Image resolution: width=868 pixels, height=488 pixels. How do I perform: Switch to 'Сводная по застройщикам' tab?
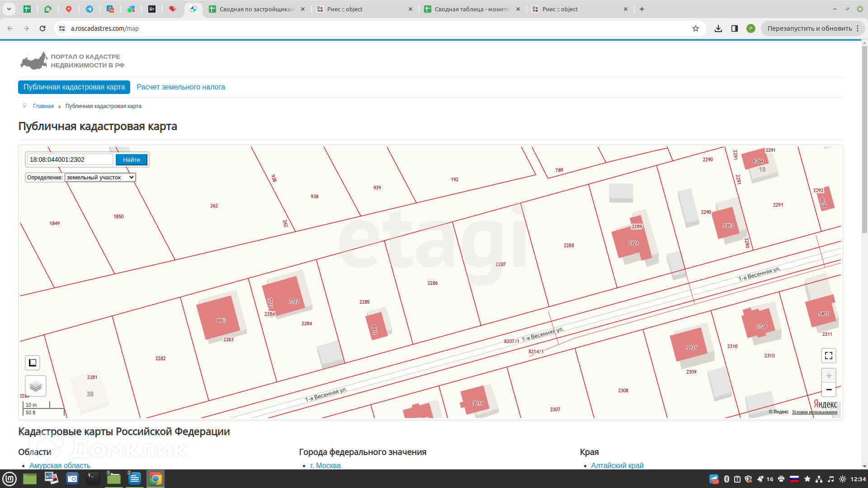[x=256, y=9]
